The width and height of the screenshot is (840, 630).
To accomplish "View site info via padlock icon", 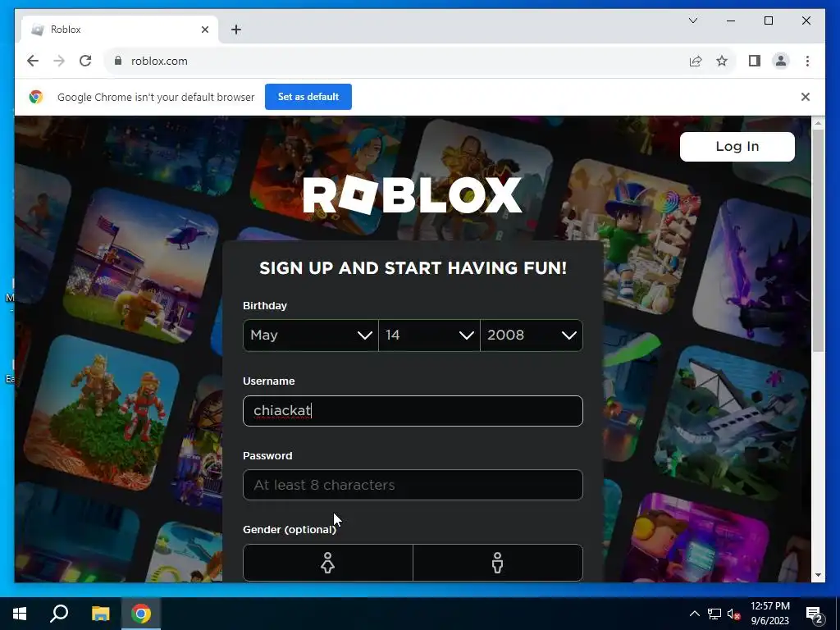I will pyautogui.click(x=118, y=61).
